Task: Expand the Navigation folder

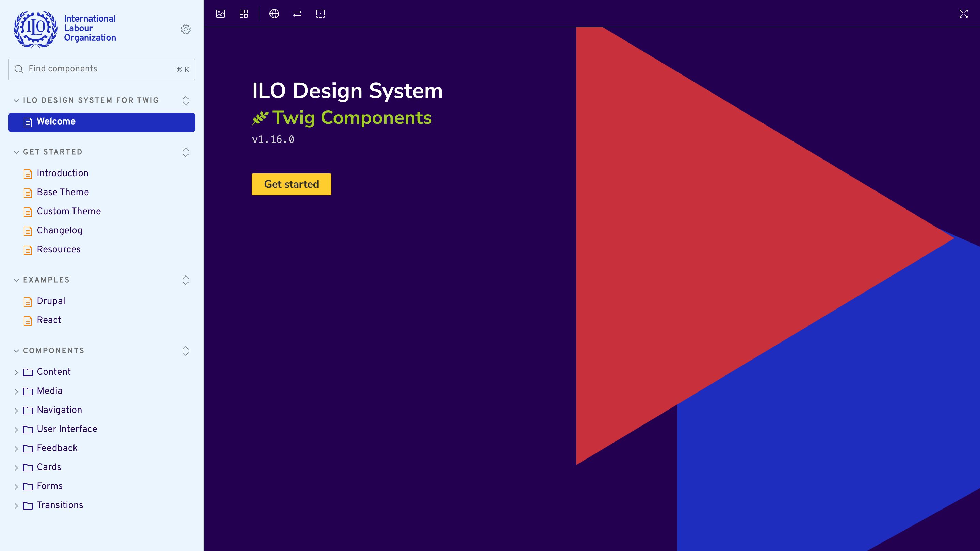Action: [102, 410]
